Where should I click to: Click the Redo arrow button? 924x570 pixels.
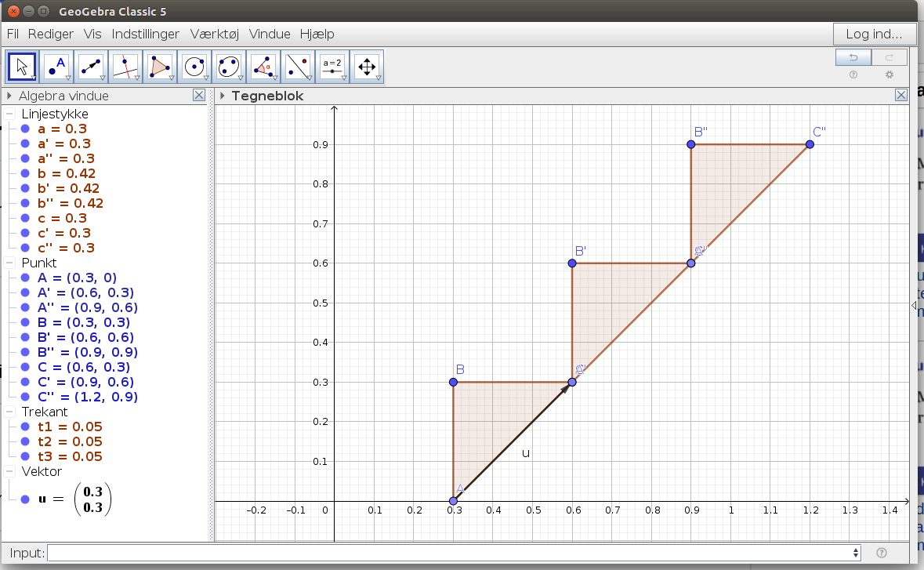[x=890, y=57]
